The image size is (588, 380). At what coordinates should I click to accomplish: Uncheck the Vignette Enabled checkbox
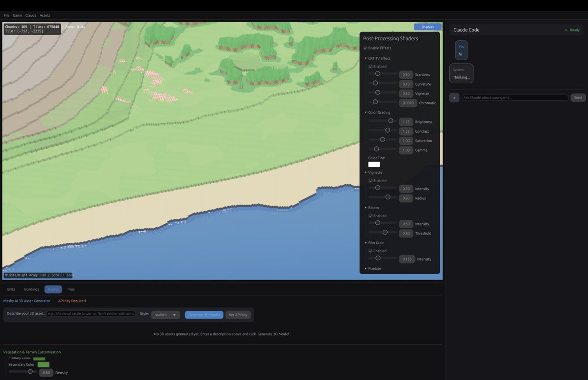(x=370, y=181)
